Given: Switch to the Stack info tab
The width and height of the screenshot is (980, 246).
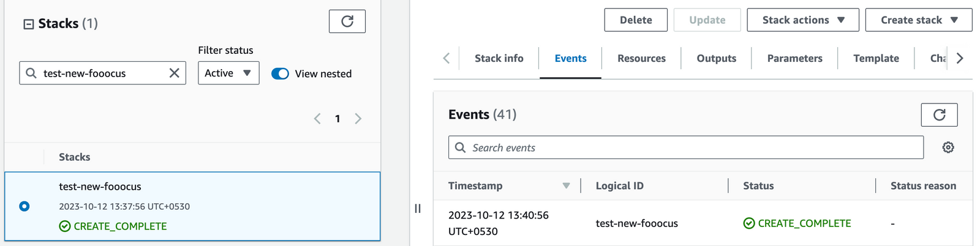Looking at the screenshot, I should (x=499, y=58).
